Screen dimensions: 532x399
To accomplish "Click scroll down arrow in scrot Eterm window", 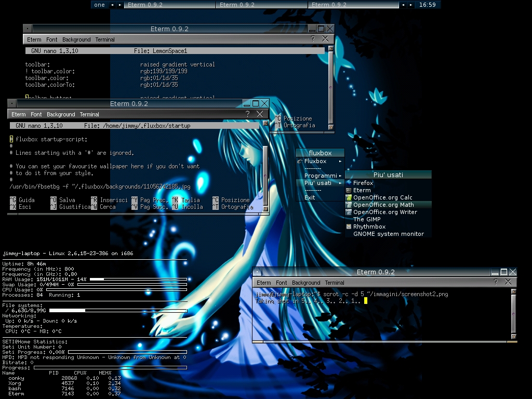I will click(514, 336).
